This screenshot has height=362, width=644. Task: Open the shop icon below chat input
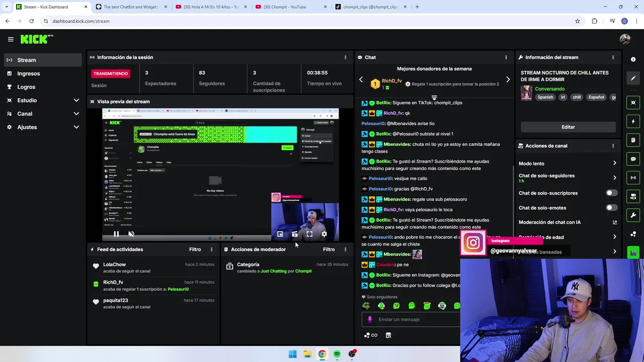pyautogui.click(x=388, y=335)
